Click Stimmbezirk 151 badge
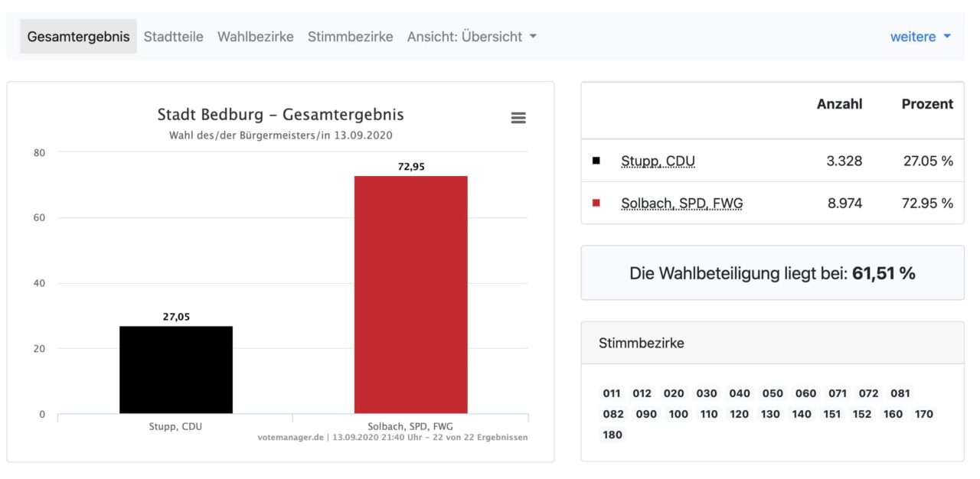The image size is (980, 479). (x=832, y=414)
